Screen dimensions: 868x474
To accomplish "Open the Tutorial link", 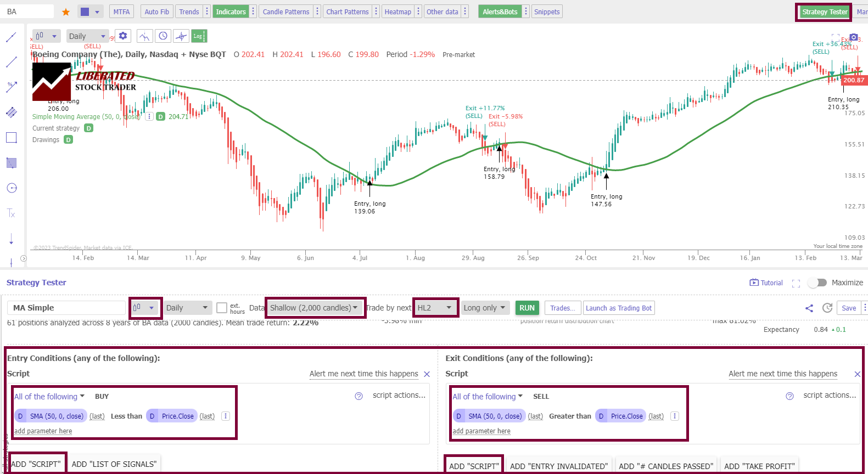I will 766,283.
